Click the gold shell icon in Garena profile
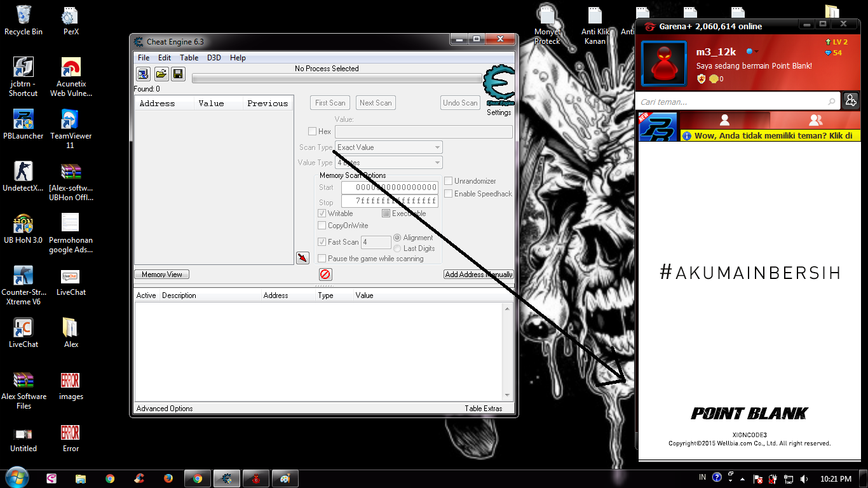This screenshot has width=868, height=488. (x=714, y=79)
